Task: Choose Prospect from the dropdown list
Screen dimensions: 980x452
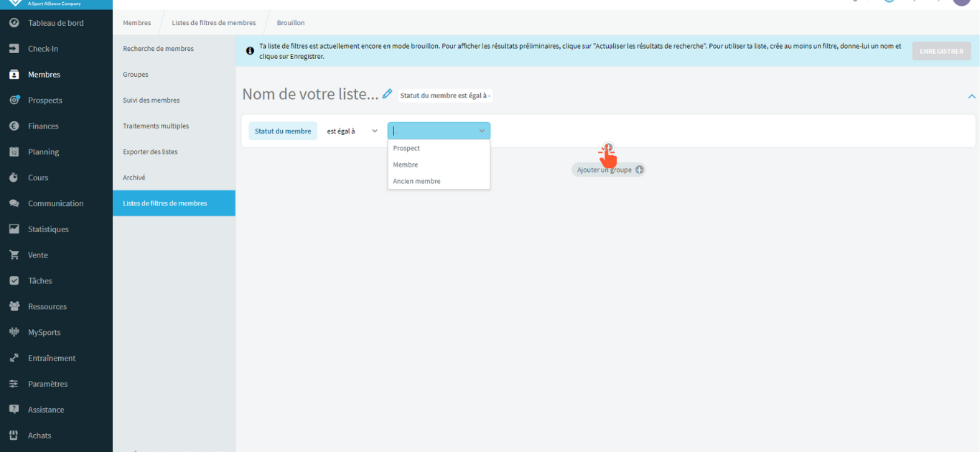Action: pos(439,148)
